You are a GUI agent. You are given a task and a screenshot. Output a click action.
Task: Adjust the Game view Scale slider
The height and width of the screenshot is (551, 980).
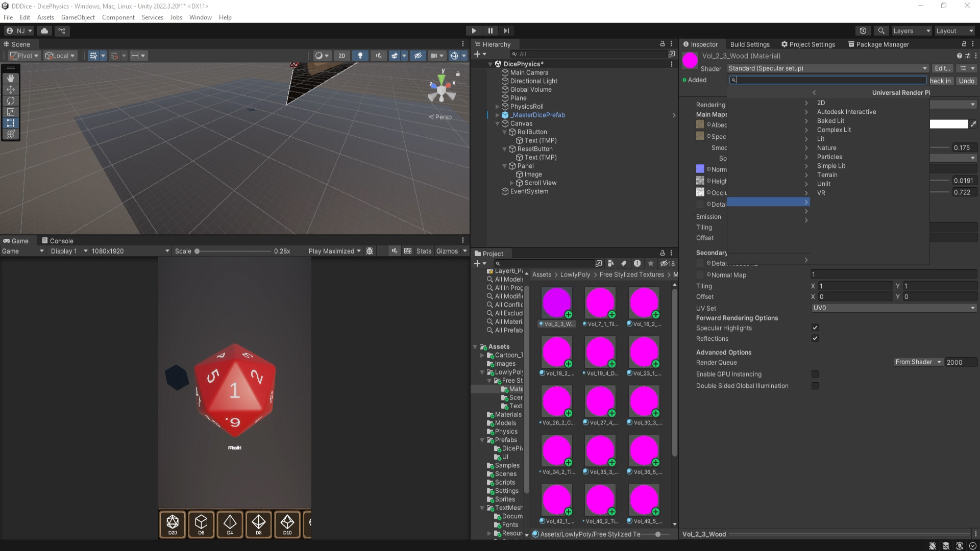(197, 251)
